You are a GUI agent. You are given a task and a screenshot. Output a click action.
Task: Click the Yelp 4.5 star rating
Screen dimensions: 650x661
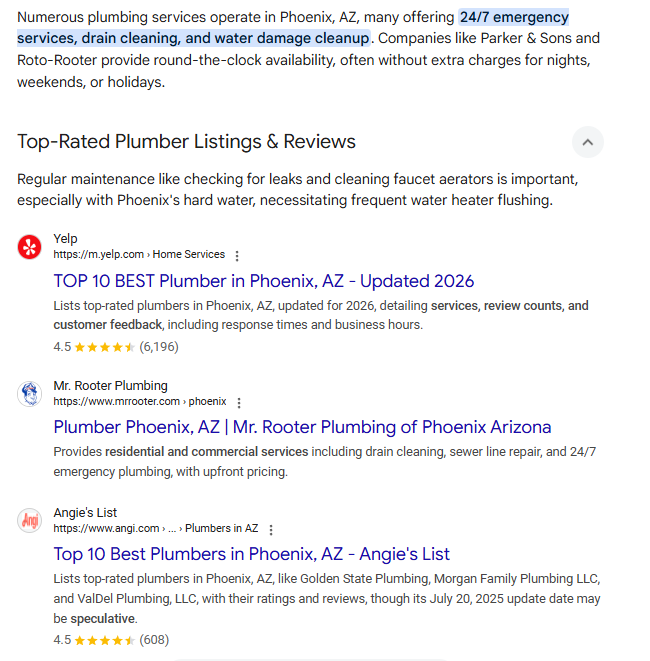104,347
